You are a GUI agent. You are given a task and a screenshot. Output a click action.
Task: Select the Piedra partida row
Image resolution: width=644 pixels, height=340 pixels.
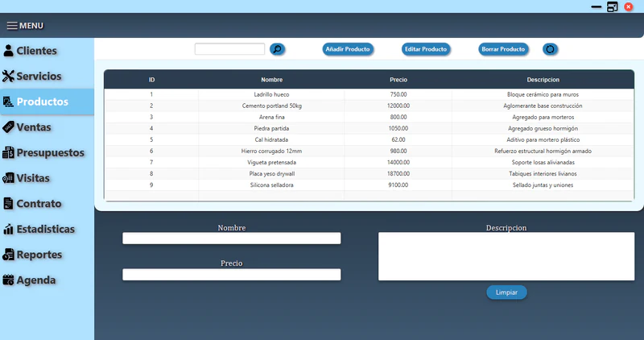369,128
